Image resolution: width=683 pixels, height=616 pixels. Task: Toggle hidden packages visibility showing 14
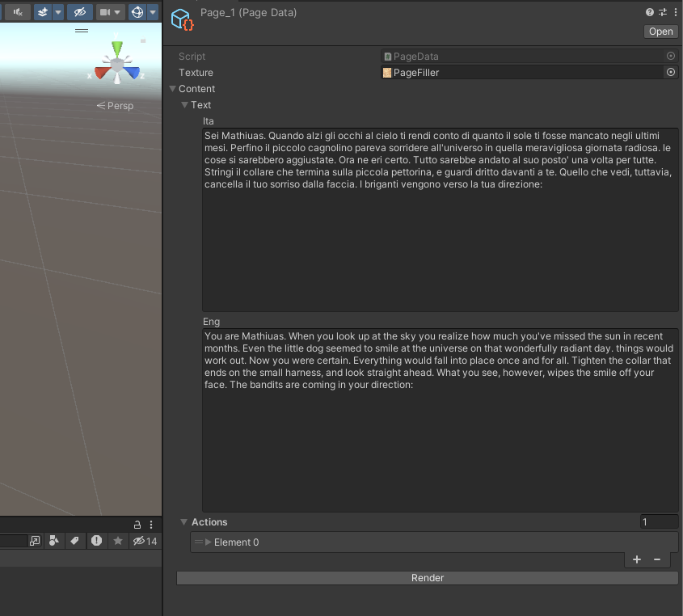pyautogui.click(x=145, y=541)
